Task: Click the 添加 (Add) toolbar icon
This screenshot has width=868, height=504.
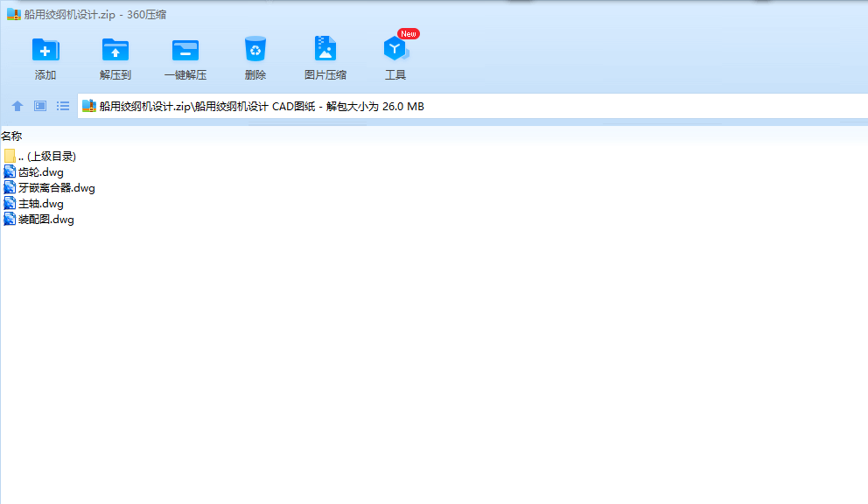Action: tap(45, 50)
